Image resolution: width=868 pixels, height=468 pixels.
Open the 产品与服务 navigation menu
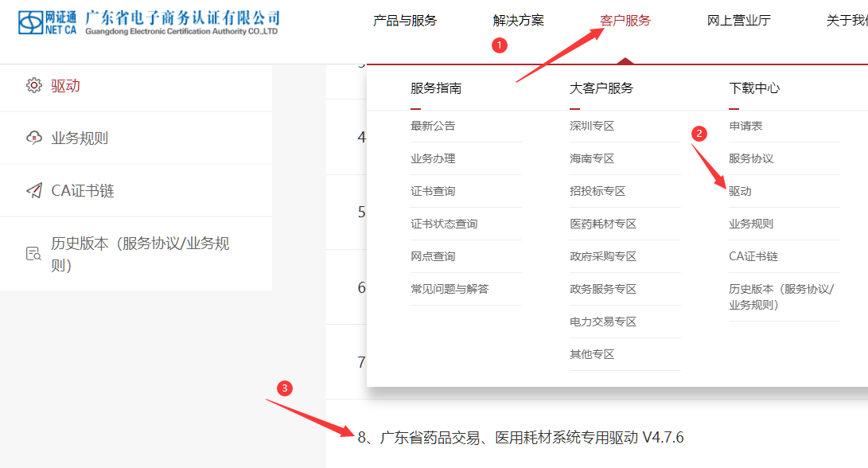(x=405, y=21)
